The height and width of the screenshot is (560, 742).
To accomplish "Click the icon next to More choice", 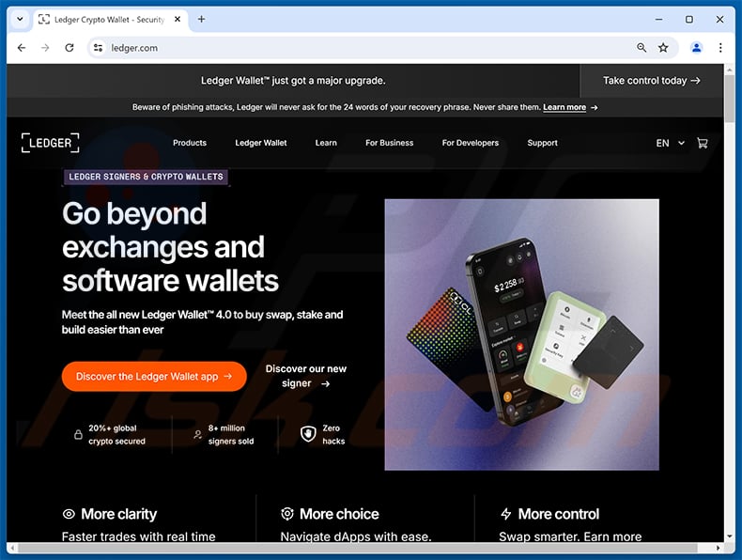I will click(x=287, y=514).
